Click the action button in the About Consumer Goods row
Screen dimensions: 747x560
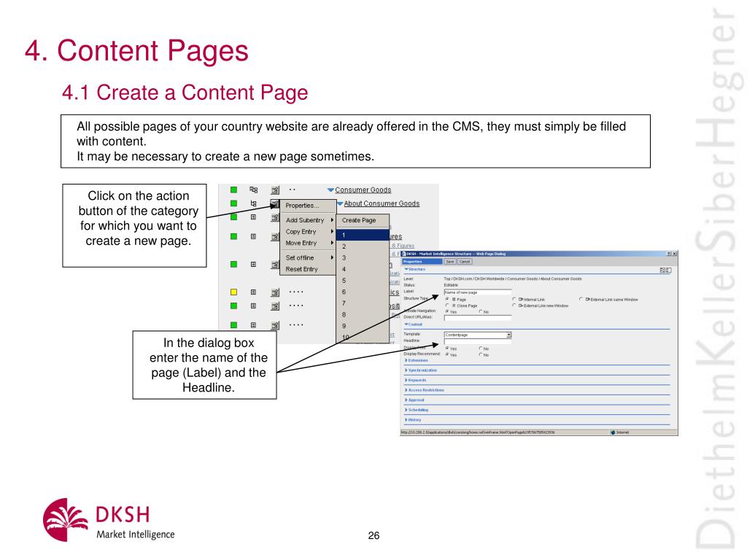click(275, 204)
